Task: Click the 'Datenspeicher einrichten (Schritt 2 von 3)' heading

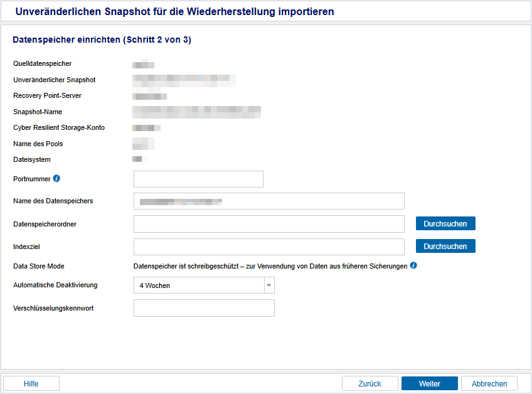Action: coord(102,40)
